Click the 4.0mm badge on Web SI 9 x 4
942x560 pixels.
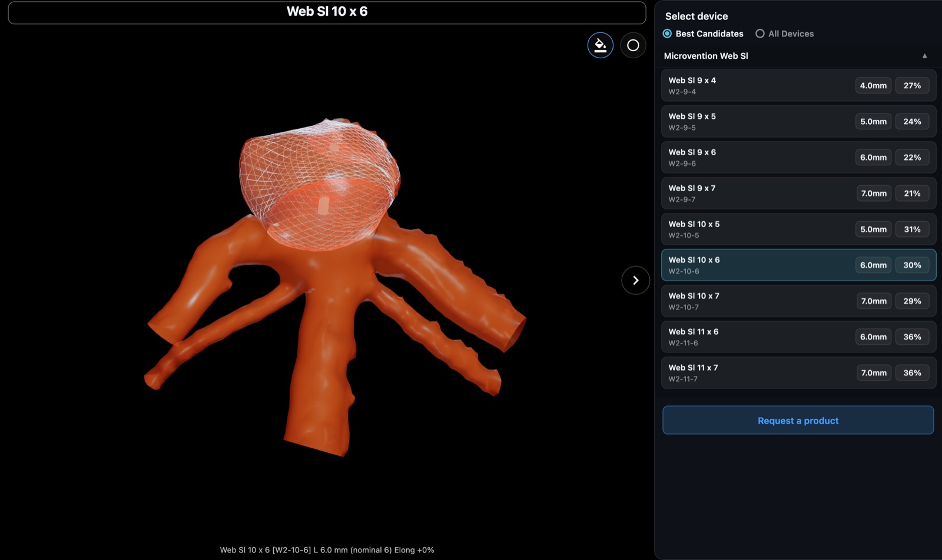pyautogui.click(x=873, y=85)
